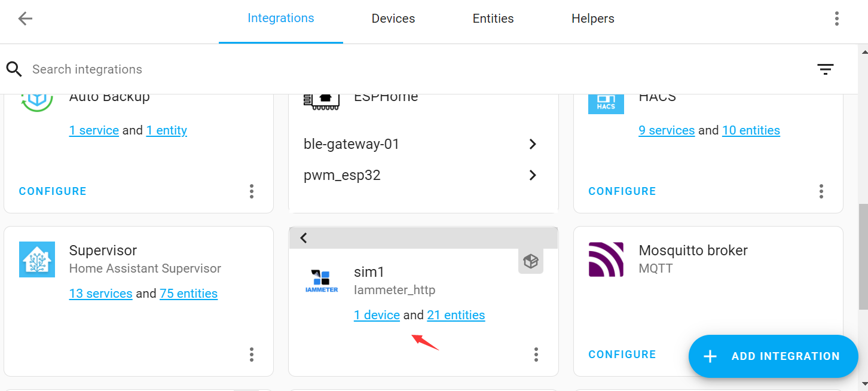Click the Mosquitto broker MQTT logo
The image size is (868, 391).
click(606, 259)
